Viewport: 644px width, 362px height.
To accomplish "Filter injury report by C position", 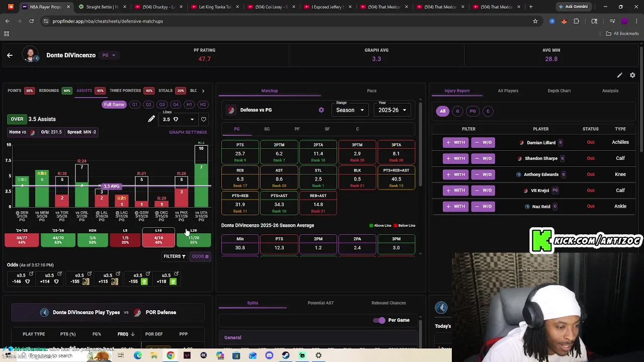I will click(488, 111).
